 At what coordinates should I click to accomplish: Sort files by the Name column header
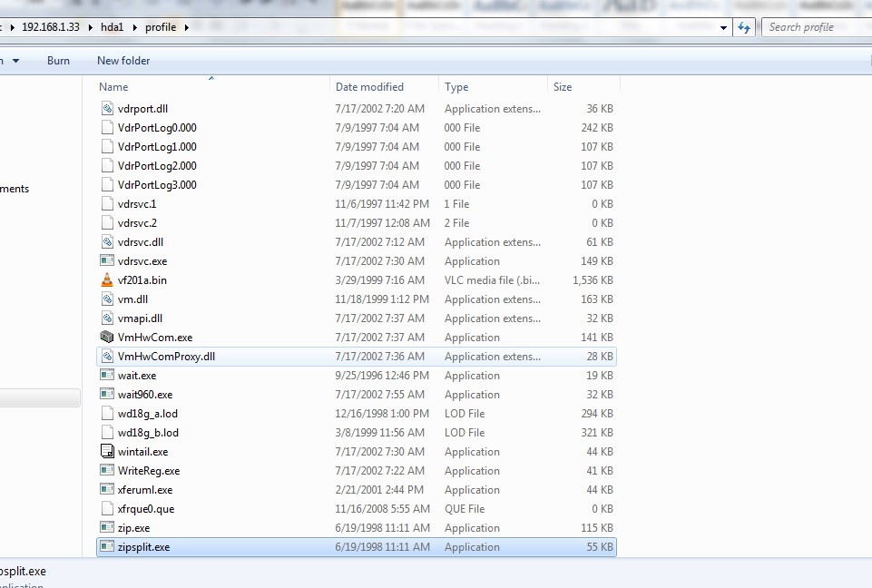pyautogui.click(x=113, y=87)
